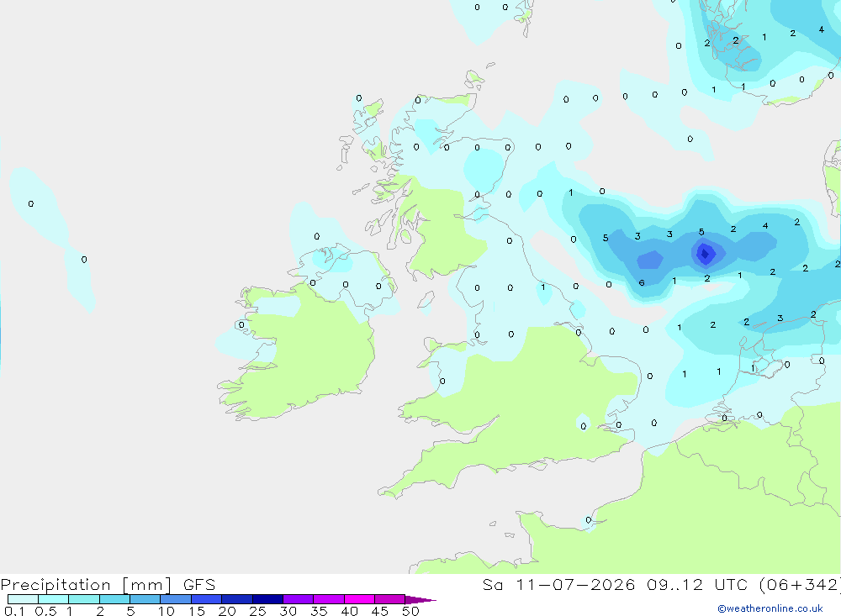Click the "0.1" legend value label
Screen dimensions: 841x616
[x=14, y=611]
